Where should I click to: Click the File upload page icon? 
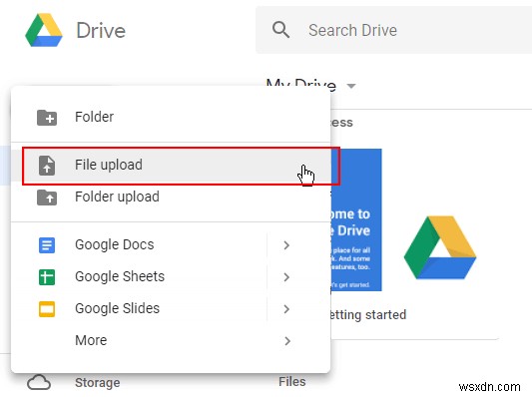[x=47, y=166]
